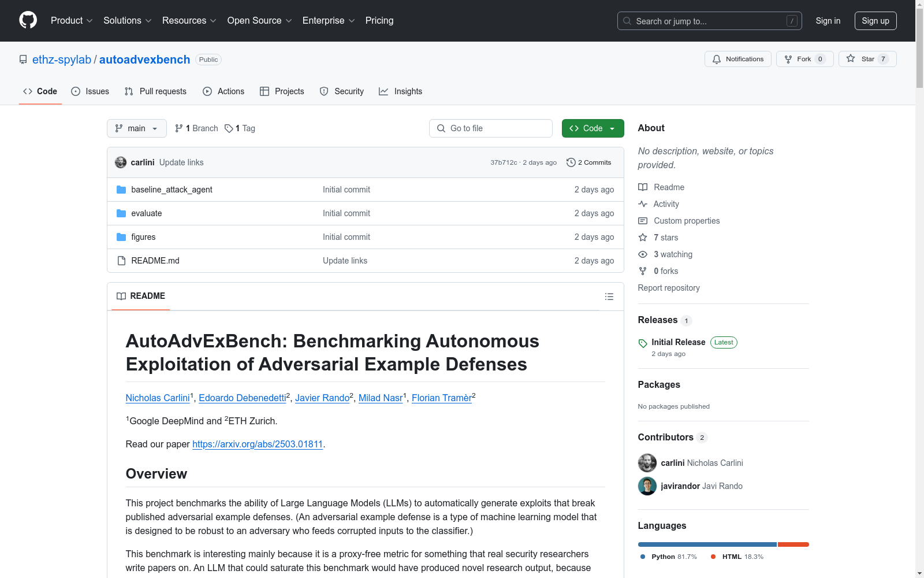The width and height of the screenshot is (924, 578).
Task: View the 2 Commits history
Action: coord(589,162)
